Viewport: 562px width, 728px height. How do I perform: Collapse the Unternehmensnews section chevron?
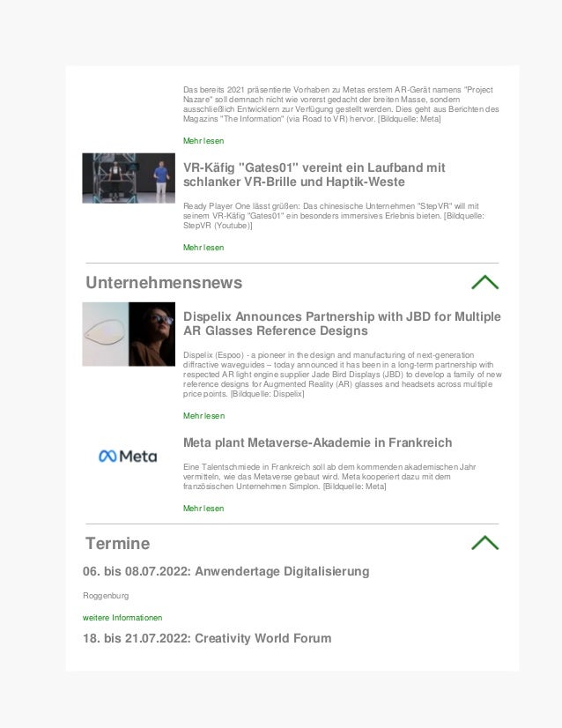(485, 282)
